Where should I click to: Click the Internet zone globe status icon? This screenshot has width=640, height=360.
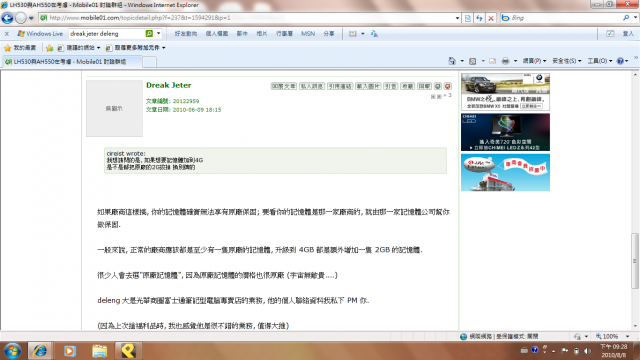click(x=463, y=336)
